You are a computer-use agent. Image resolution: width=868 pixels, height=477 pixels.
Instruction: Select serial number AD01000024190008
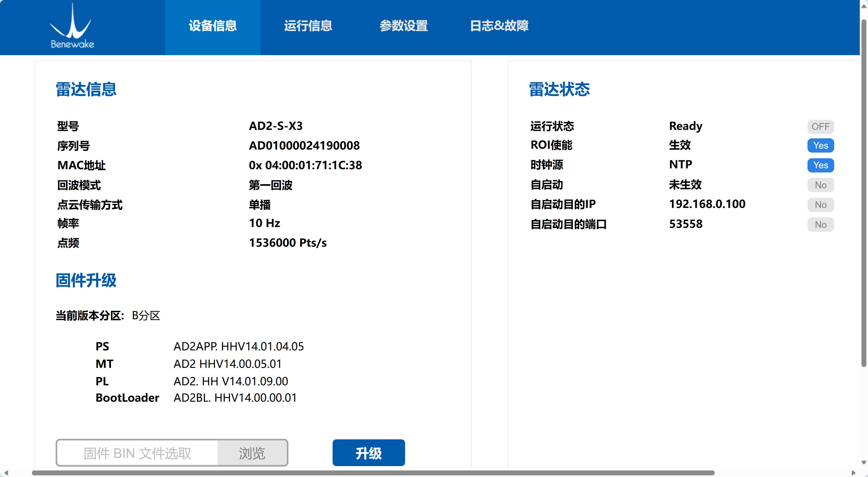point(304,145)
